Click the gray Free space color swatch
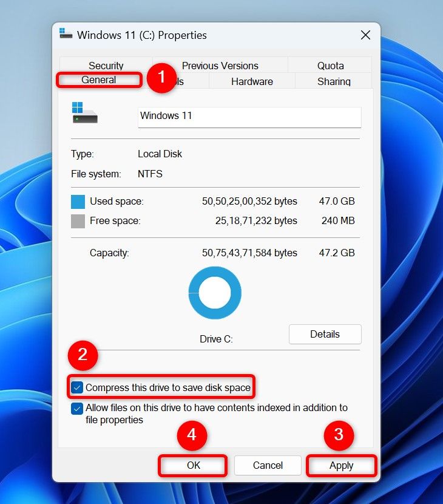The width and height of the screenshot is (443, 504). (78, 221)
